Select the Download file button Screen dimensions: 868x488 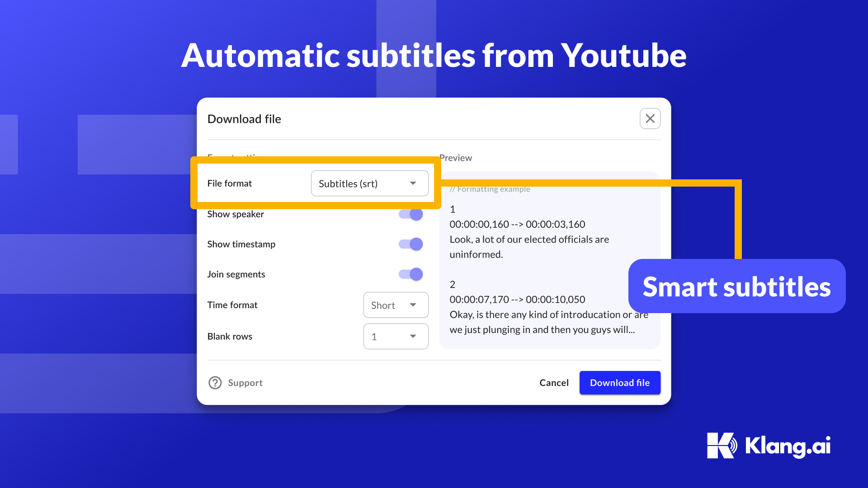click(620, 383)
